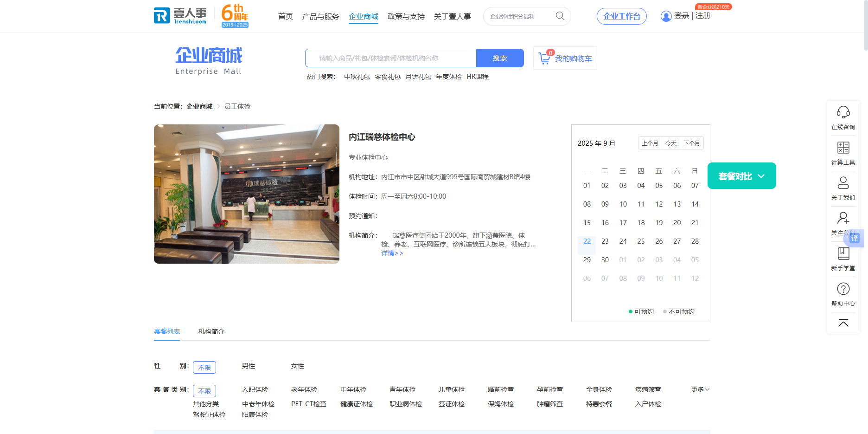Open 计算工具 calculator icon in the sidebar

click(843, 148)
